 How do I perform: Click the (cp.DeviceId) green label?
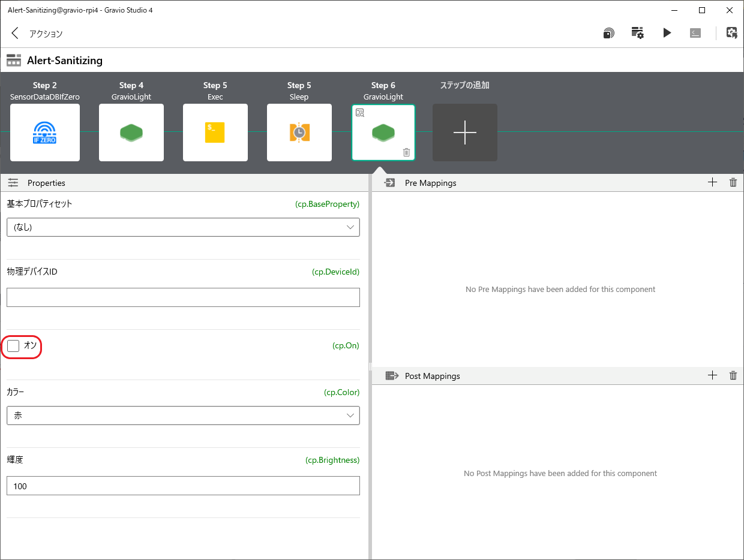coord(335,272)
